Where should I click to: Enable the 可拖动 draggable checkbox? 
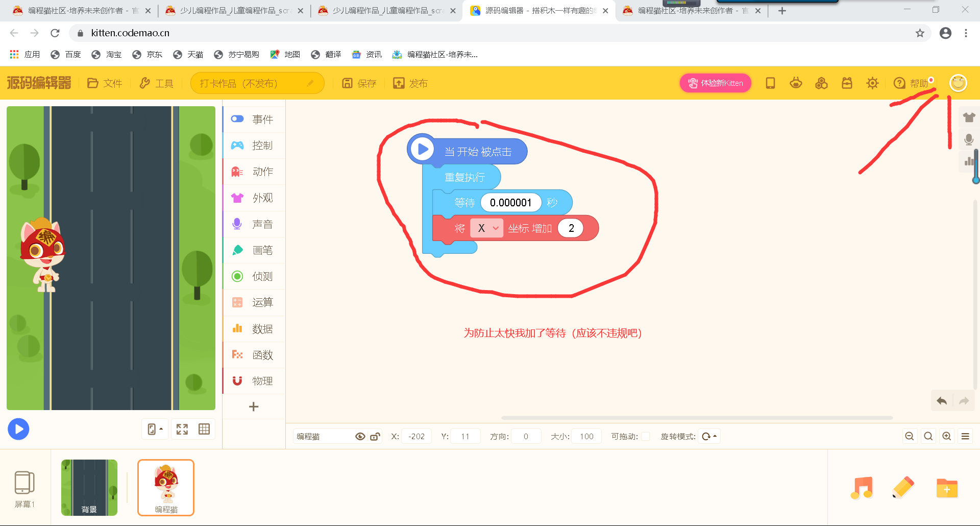[x=646, y=436]
